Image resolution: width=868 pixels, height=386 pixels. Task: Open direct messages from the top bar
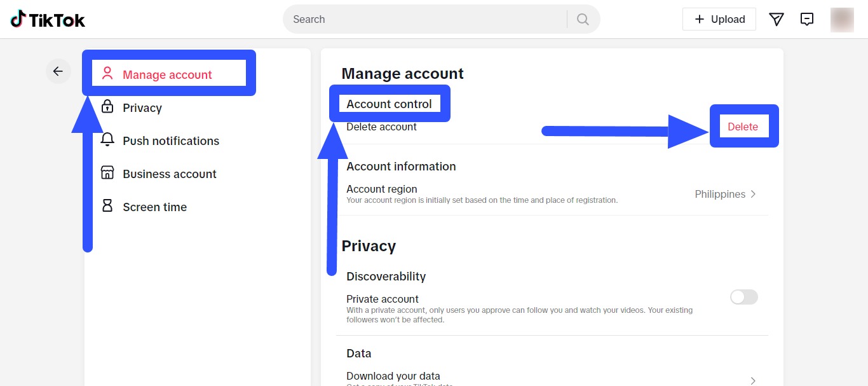pos(776,19)
